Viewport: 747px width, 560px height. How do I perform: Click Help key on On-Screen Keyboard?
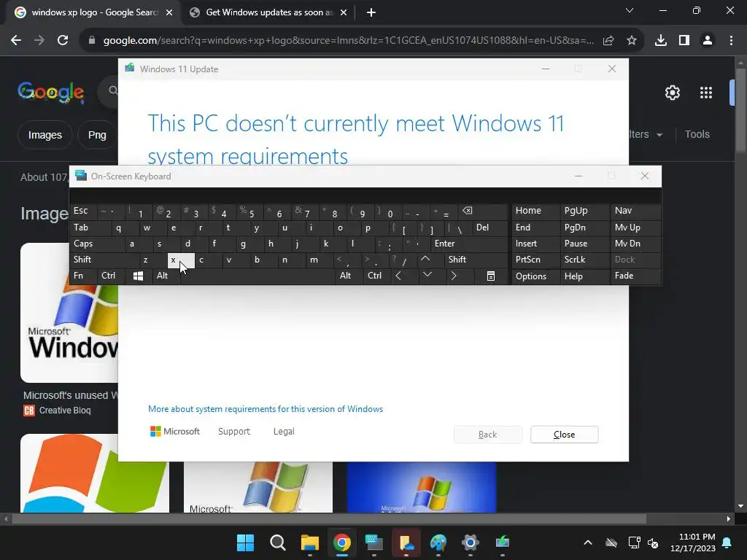pos(585,276)
